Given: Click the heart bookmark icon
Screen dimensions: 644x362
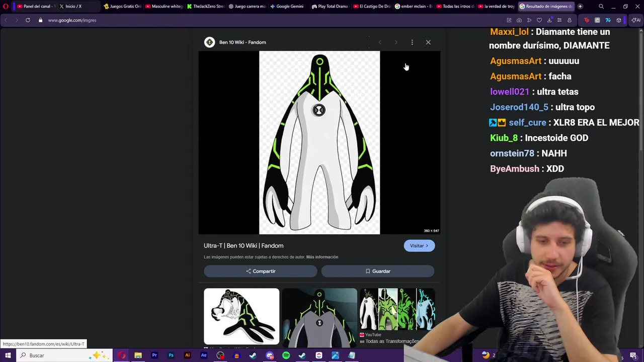Looking at the screenshot, I should pos(539,20).
